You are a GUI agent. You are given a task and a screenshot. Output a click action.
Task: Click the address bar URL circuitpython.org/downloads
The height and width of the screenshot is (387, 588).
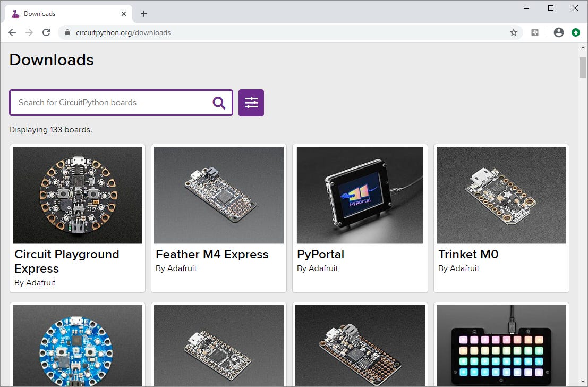(123, 32)
